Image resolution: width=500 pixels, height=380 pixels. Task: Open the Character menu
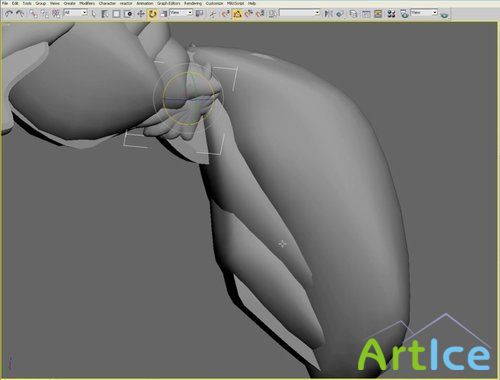pos(107,3)
